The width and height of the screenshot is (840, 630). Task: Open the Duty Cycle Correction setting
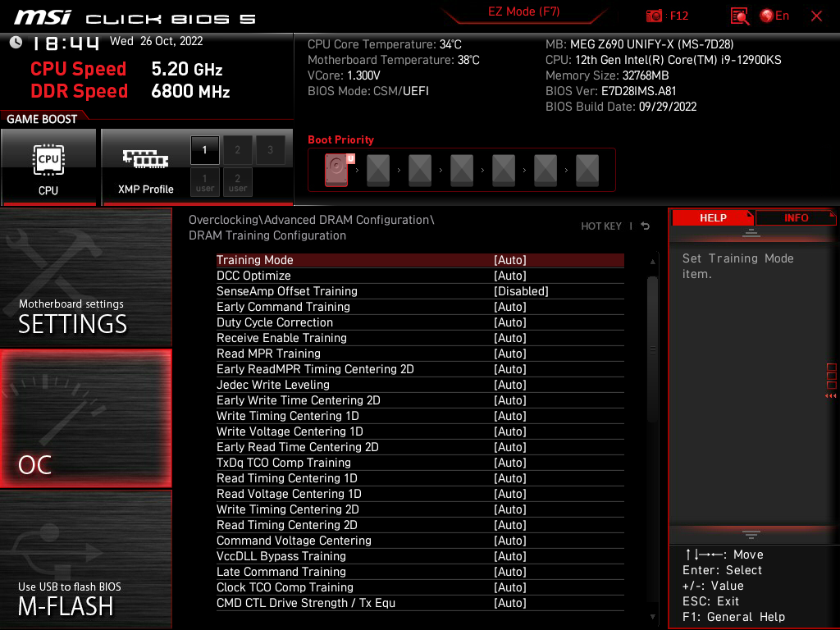420,322
